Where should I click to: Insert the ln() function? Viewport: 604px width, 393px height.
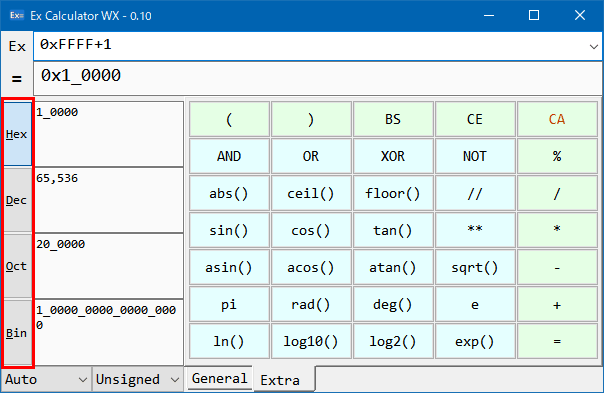pyautogui.click(x=229, y=341)
